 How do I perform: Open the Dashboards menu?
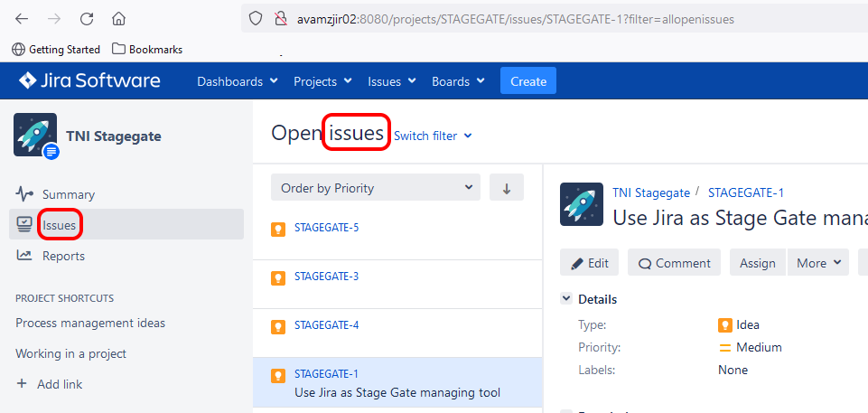[238, 81]
